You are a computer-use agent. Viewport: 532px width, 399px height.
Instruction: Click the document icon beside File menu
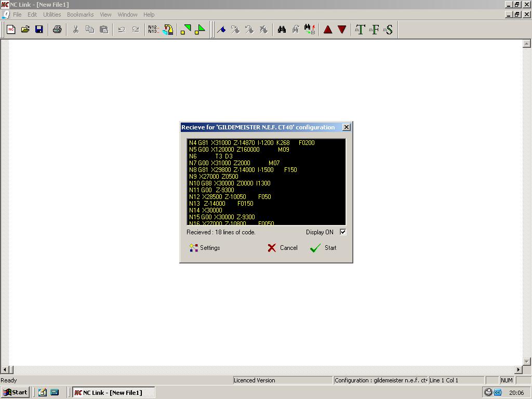[6, 15]
